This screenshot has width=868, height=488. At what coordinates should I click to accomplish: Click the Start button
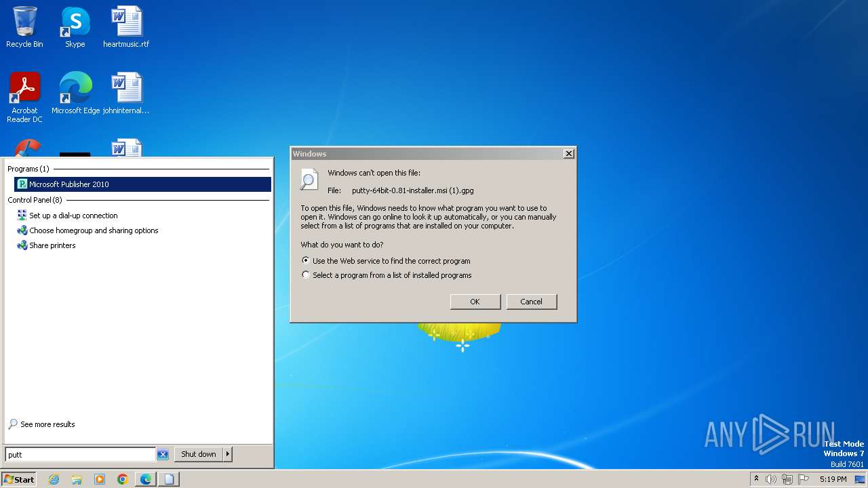coord(18,479)
